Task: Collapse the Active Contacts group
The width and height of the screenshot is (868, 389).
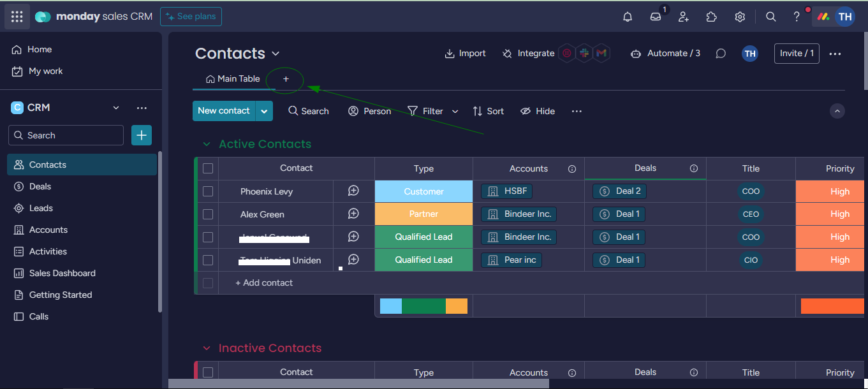Action: point(206,143)
